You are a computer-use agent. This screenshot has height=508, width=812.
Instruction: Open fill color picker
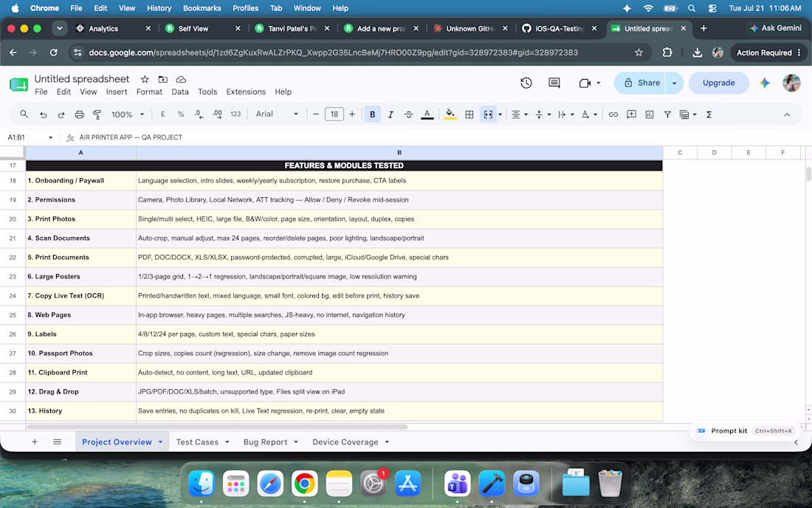[x=450, y=114]
